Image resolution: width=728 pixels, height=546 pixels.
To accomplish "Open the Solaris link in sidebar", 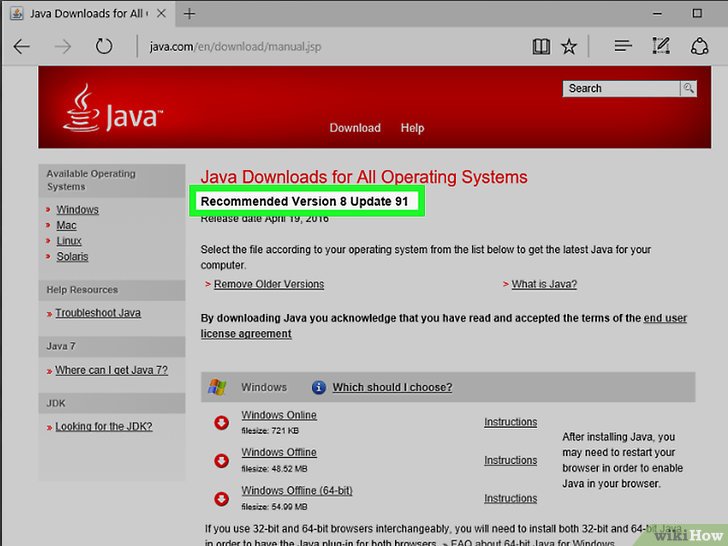I will pyautogui.click(x=72, y=256).
